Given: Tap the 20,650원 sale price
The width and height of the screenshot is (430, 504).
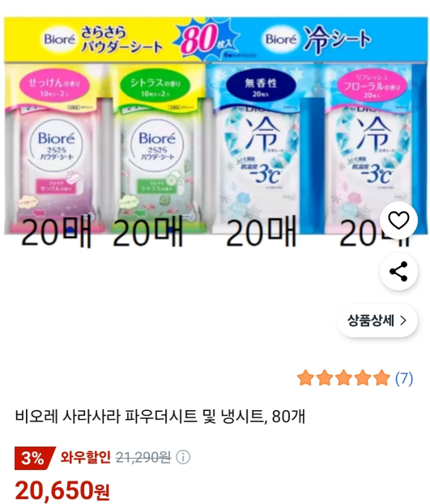Looking at the screenshot, I should click(x=62, y=490).
